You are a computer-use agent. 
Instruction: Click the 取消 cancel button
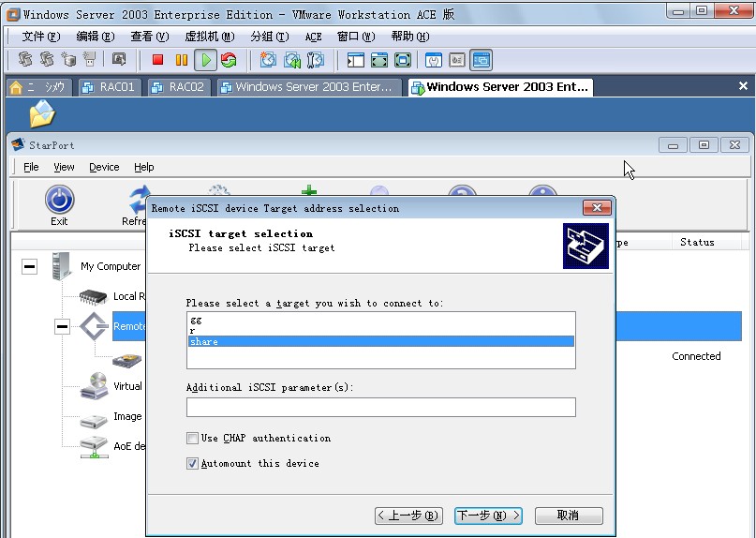click(569, 516)
